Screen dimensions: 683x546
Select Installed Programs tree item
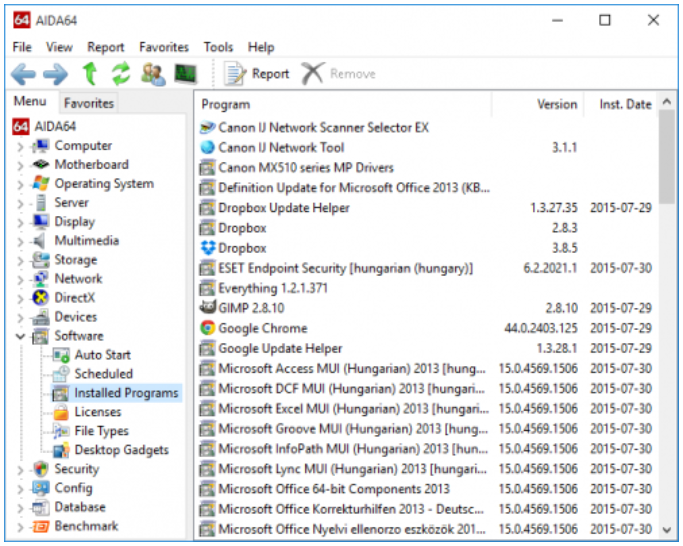point(116,393)
